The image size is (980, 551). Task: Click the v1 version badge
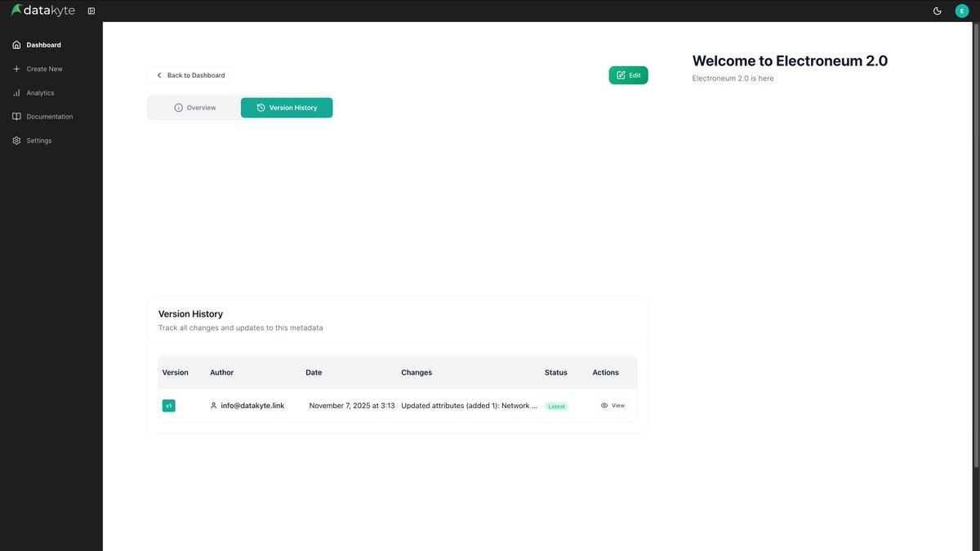tap(169, 406)
